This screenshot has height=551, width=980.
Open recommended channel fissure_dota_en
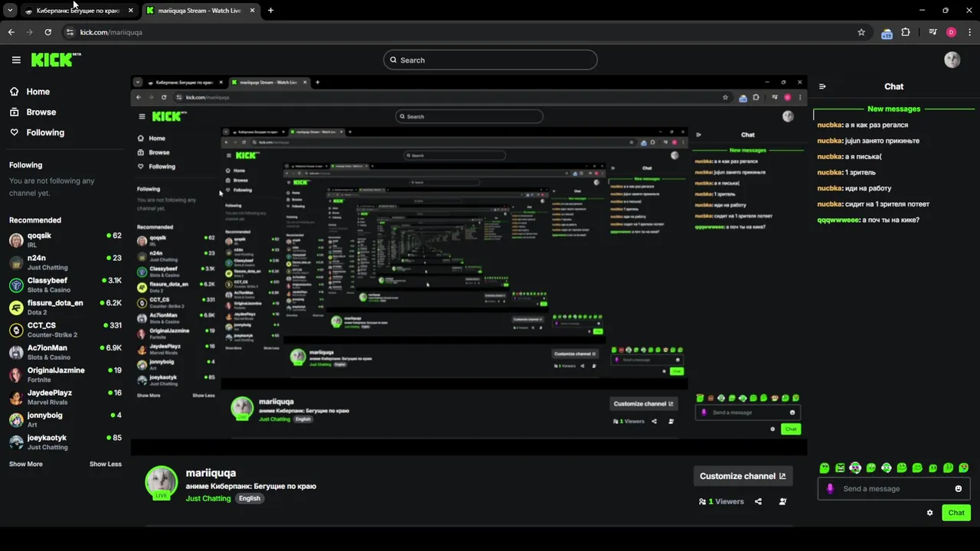tap(65, 307)
